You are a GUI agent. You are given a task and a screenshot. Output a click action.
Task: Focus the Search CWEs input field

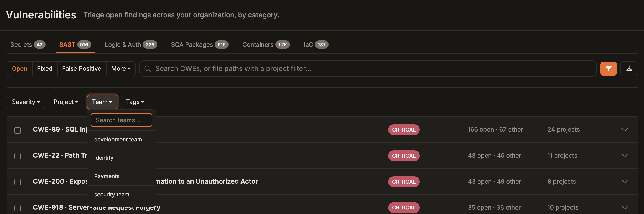(x=368, y=69)
